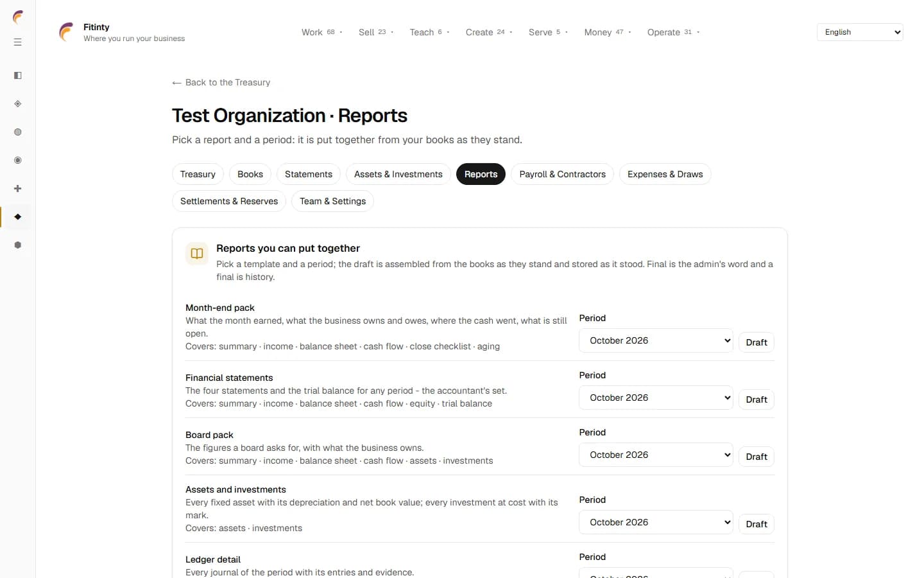Click the Fitinty logo beside the brand name
The height and width of the screenshot is (578, 924).
click(x=66, y=32)
